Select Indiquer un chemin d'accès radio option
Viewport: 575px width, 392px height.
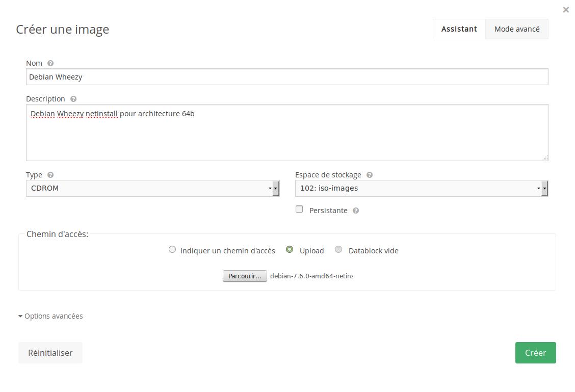172,249
